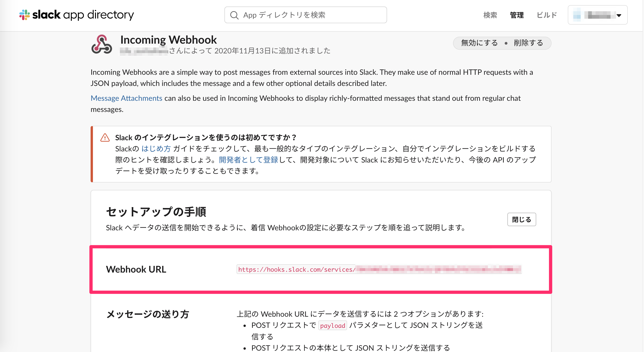Screen dimensions: 644x352
Task: Click the セットアップの手順 heading
Action: tap(156, 212)
